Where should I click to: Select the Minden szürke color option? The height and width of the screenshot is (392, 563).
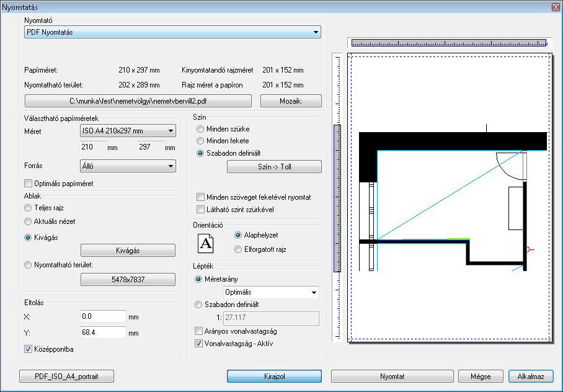(200, 129)
